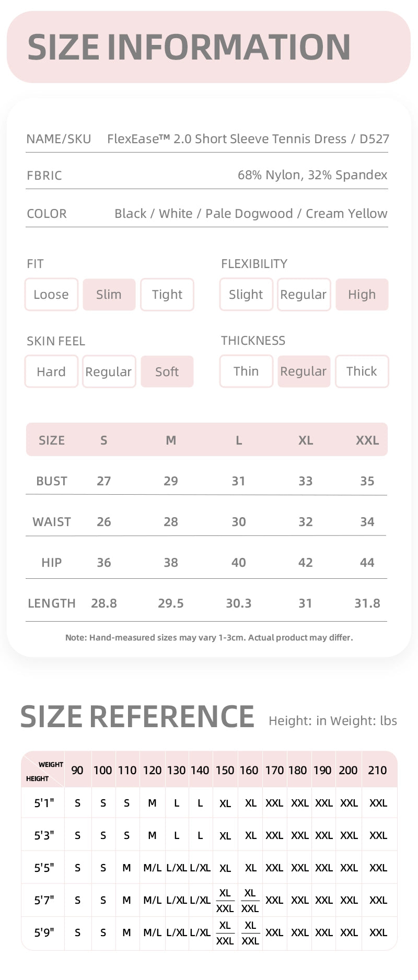Screen dimensions: 418x980
Task: Click the 5'7" height row label
Action: 44,900
